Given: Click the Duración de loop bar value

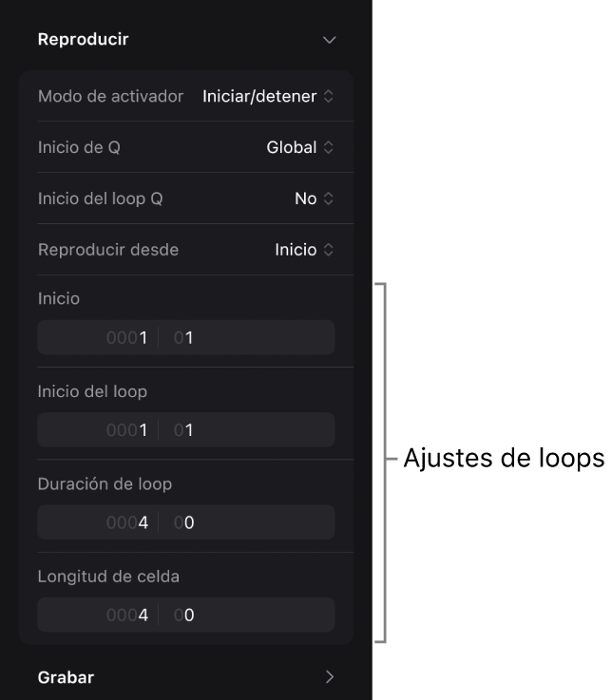Looking at the screenshot, I should coord(127,522).
